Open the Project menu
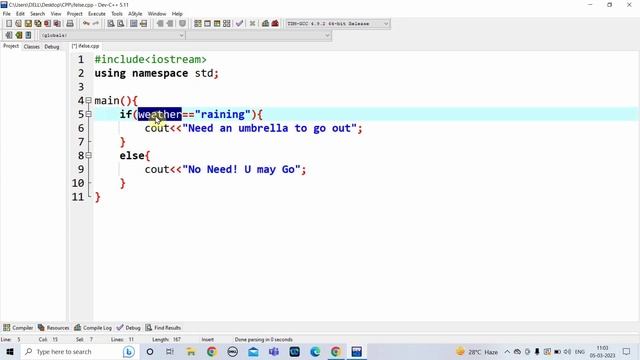 75,14
